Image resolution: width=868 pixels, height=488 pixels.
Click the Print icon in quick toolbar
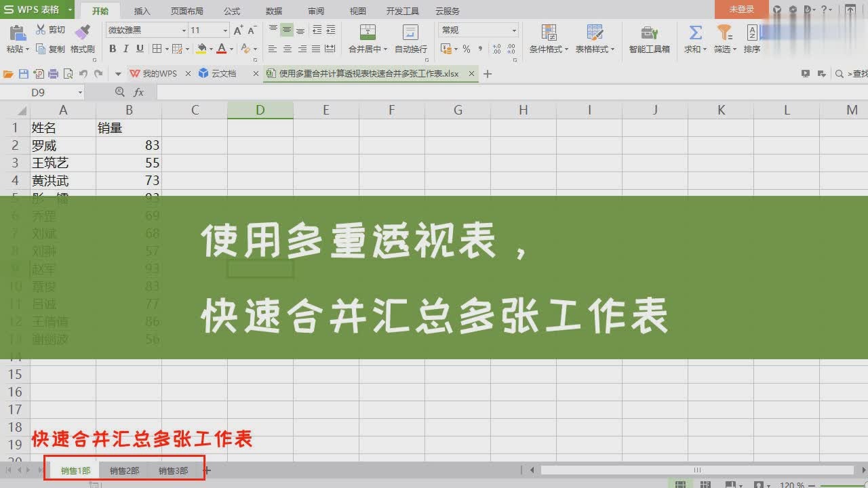tap(53, 73)
